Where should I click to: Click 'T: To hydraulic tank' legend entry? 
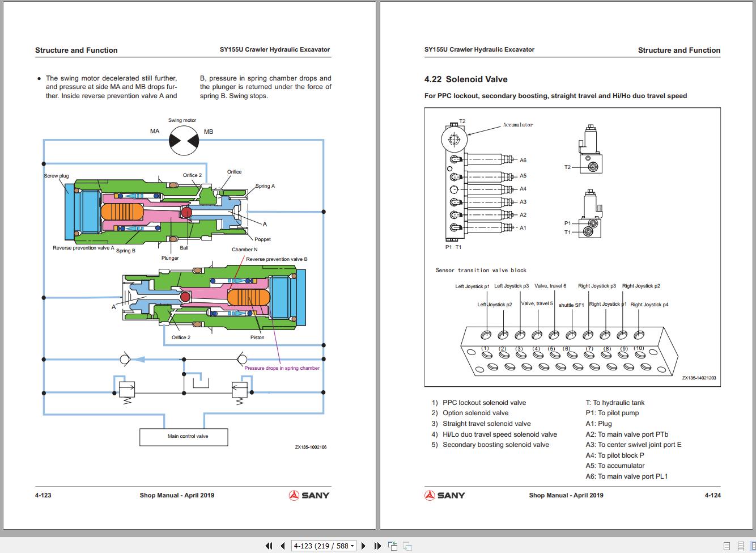(615, 403)
